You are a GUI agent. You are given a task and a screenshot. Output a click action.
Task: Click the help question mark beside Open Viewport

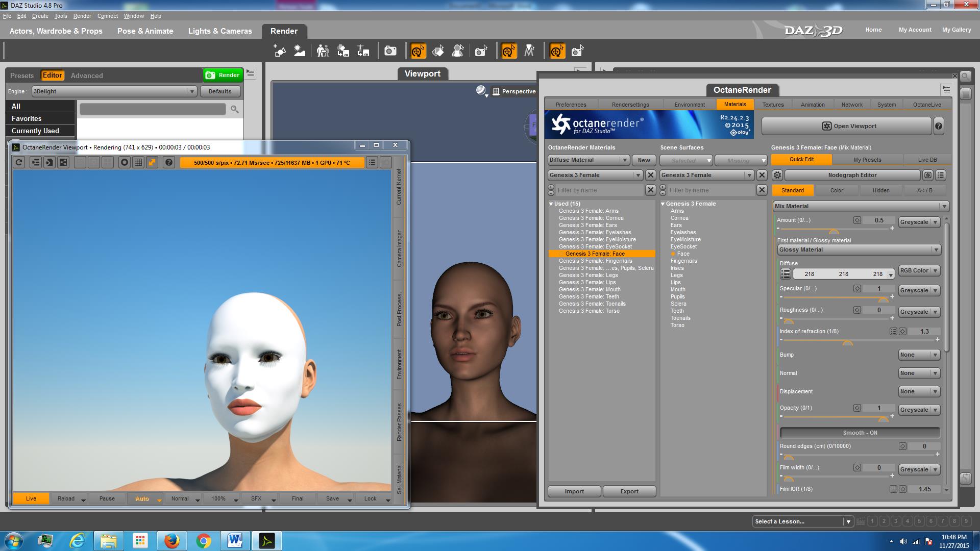click(939, 126)
